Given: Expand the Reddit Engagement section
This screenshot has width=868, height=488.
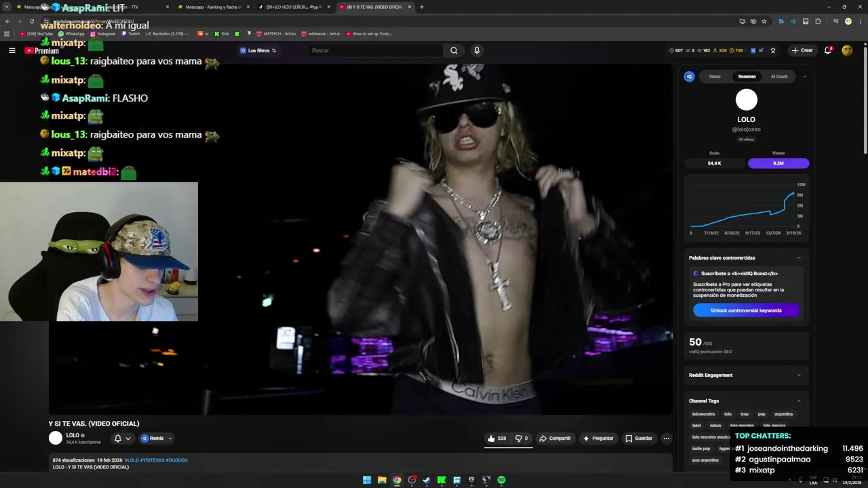Looking at the screenshot, I should (x=799, y=375).
